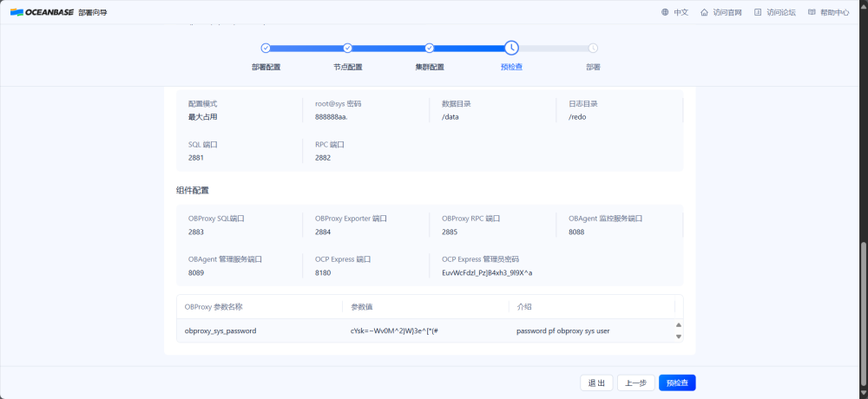Click SQL port value 2881
The height and width of the screenshot is (399, 868).
(x=196, y=158)
